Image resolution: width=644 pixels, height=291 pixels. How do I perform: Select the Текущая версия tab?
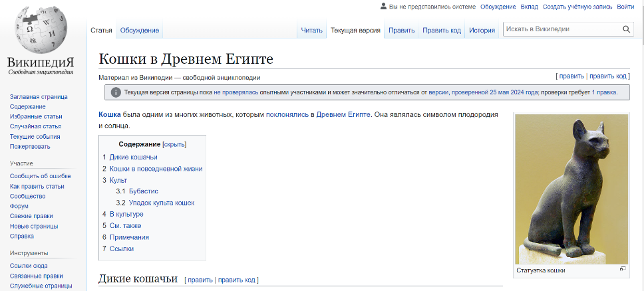pyautogui.click(x=356, y=31)
